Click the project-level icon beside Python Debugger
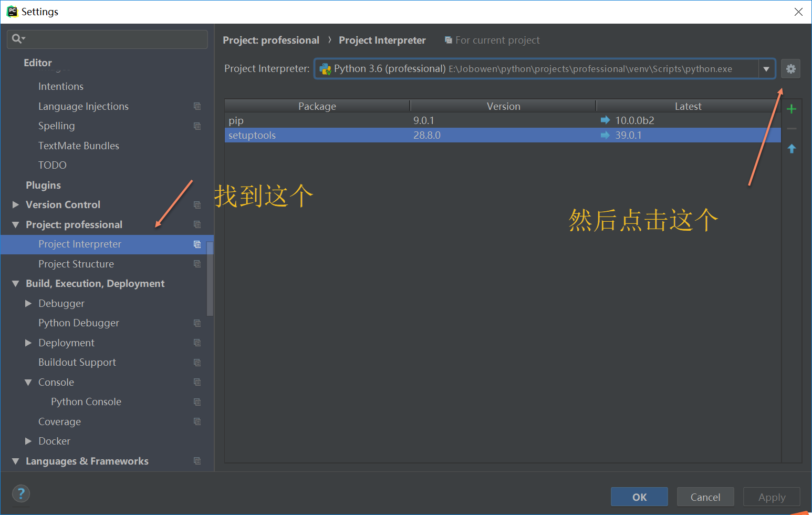Screen dimensions: 812x515 (x=197, y=323)
